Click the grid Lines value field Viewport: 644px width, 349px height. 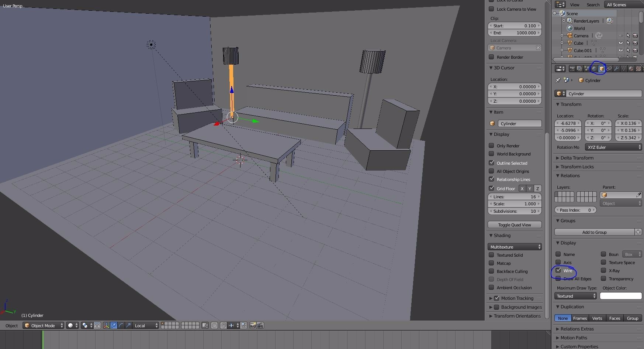515,196
